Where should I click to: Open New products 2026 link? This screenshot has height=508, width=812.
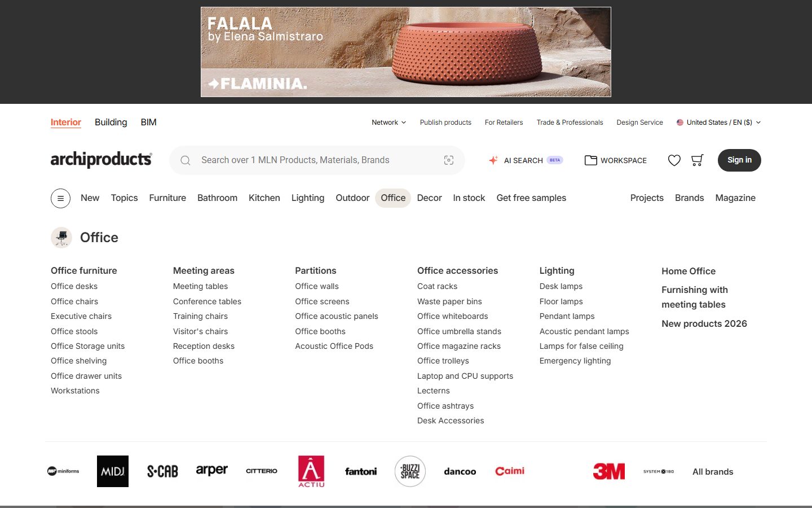(704, 323)
